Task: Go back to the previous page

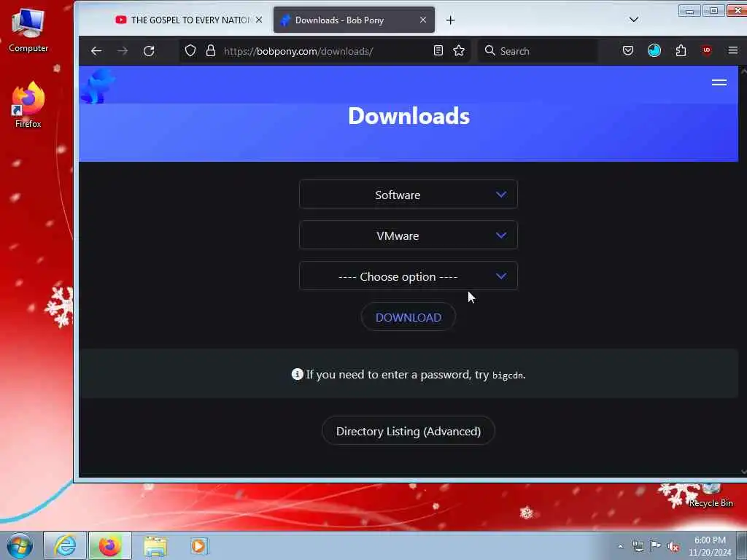Action: pyautogui.click(x=96, y=51)
